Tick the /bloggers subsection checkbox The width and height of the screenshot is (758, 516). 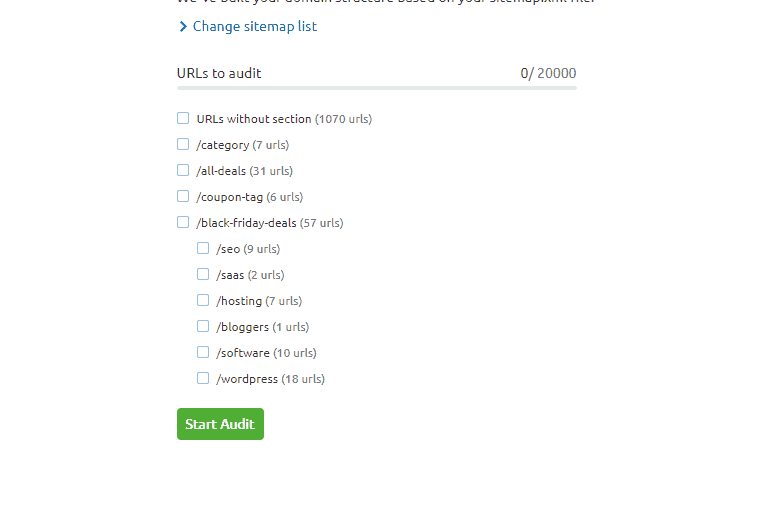click(203, 326)
